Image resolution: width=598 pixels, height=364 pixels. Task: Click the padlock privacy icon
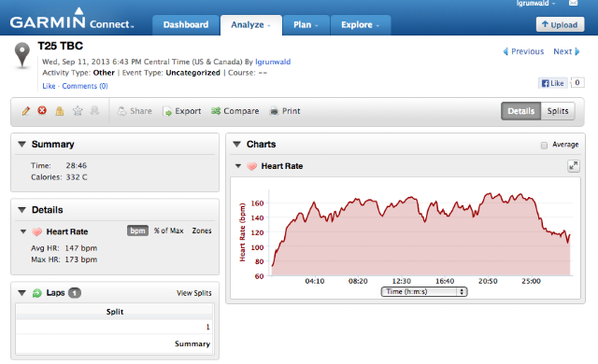coord(60,111)
